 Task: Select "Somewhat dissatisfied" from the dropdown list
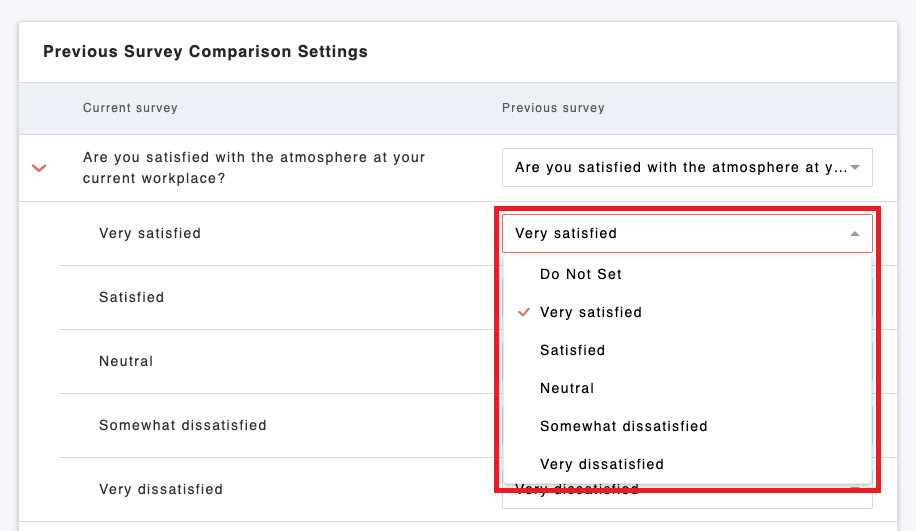coord(623,426)
